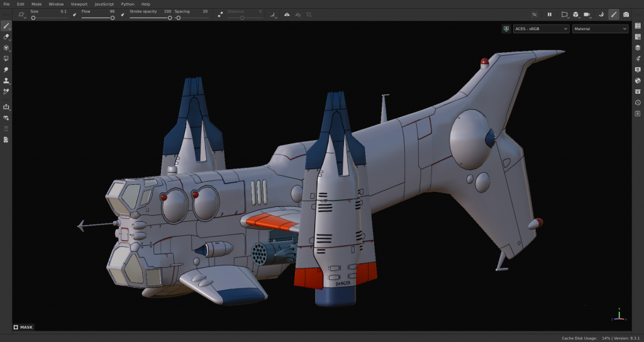This screenshot has width=644, height=342.
Task: Click the Export textures icon
Action: [x=6, y=107]
